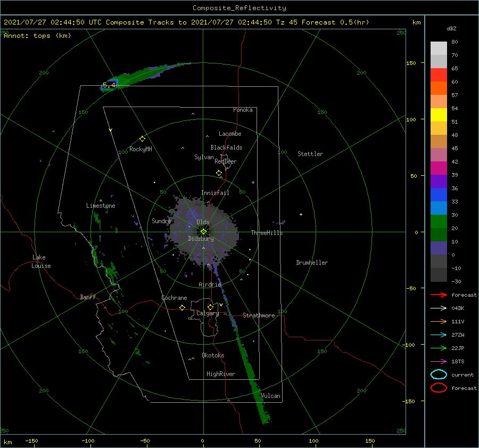This screenshot has height=448, width=479.
Task: Click the yellow diamond marker near RockyMH
Action: pyautogui.click(x=142, y=139)
